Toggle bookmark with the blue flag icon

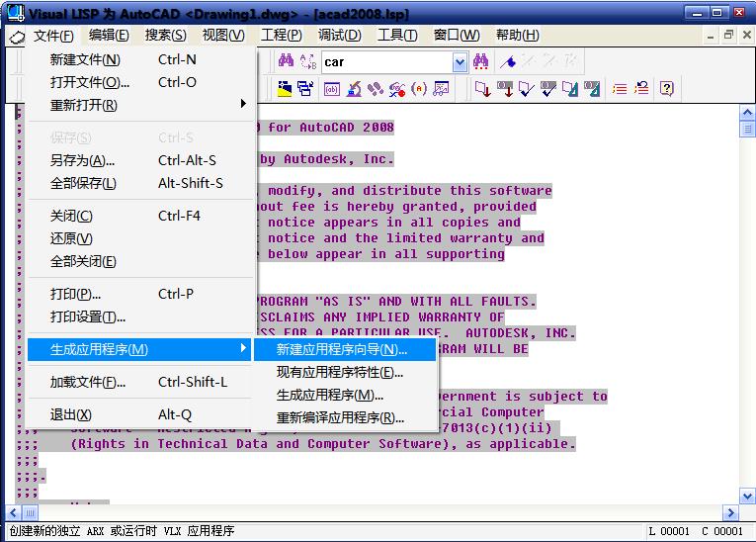(508, 61)
